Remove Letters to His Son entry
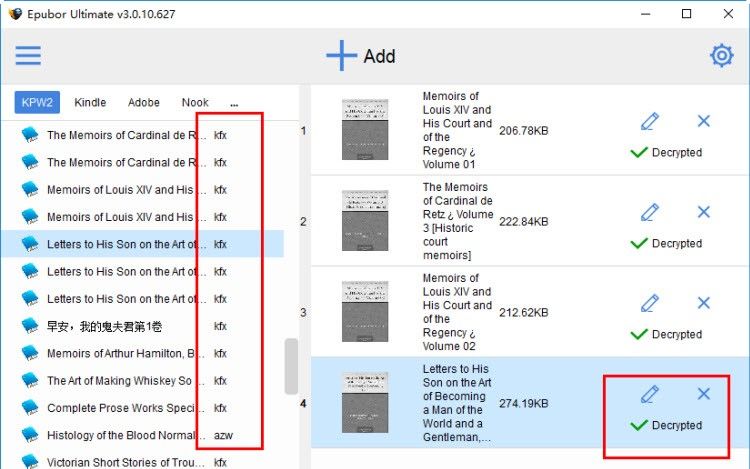Viewport: 750px width, 469px height. 704,393
